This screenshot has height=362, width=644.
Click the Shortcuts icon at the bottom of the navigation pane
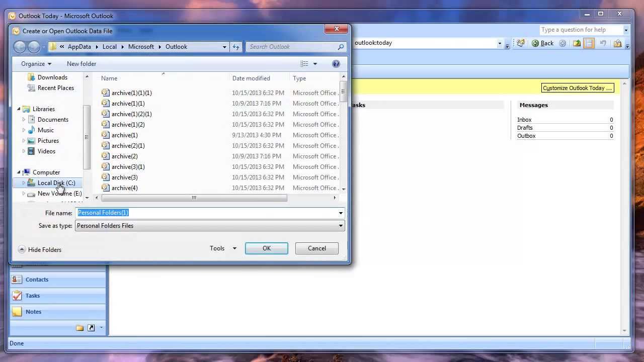[x=91, y=328]
